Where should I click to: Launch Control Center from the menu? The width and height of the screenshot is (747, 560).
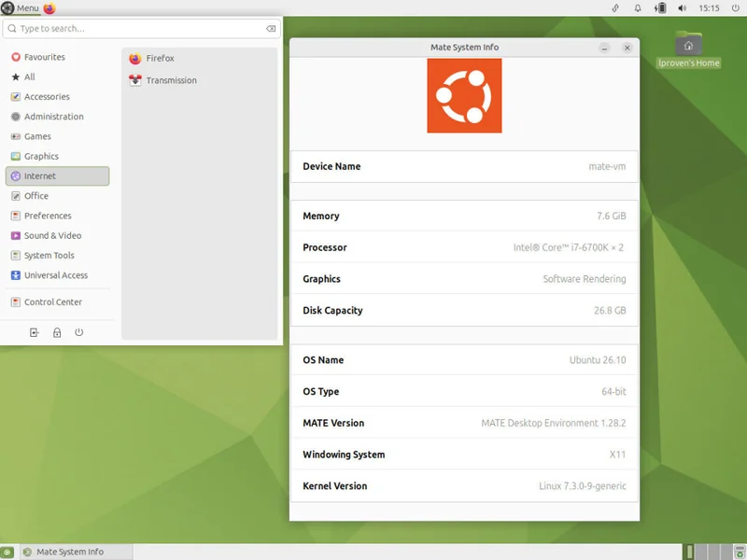pos(58,301)
